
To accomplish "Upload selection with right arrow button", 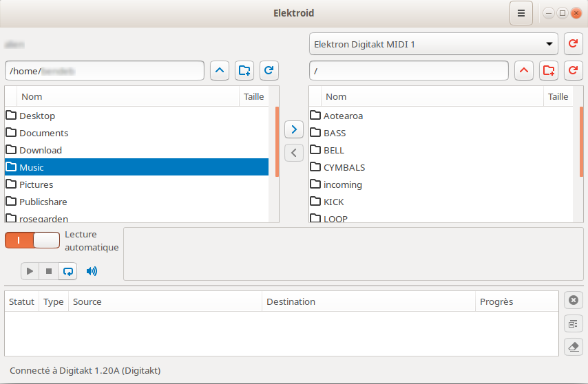I will (294, 129).
